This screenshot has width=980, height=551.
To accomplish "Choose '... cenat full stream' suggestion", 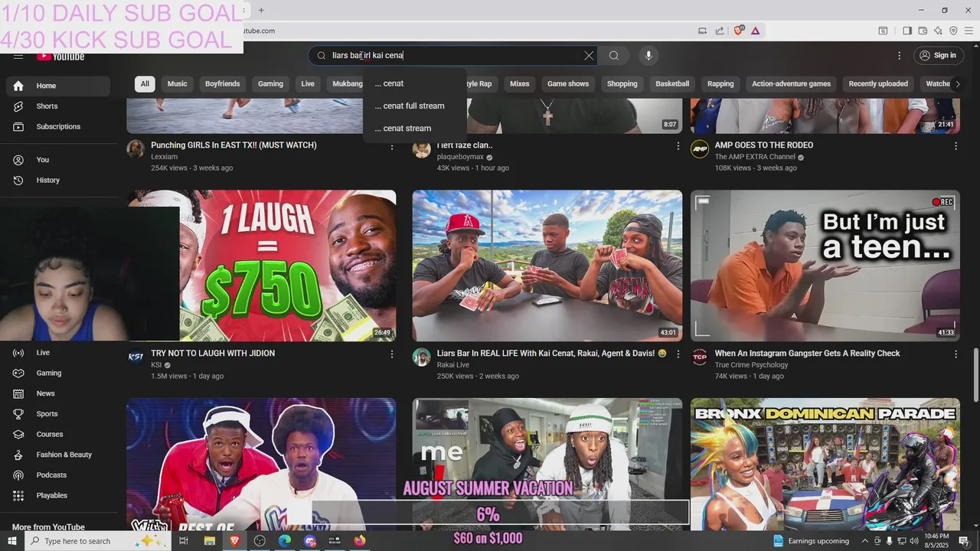I will point(414,106).
